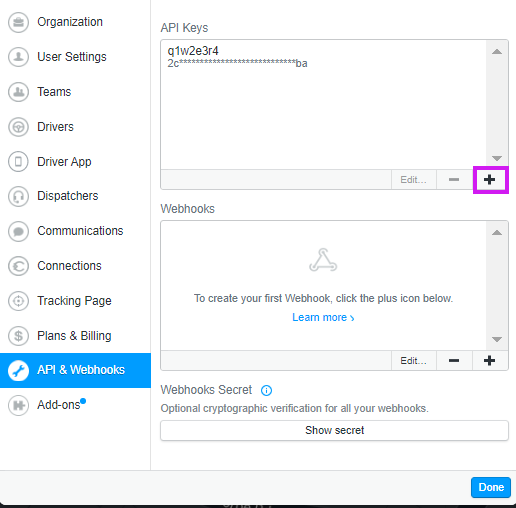Screen dimensions: 516x508
Task: Open the Drivers steering wheel icon
Action: coord(18,127)
